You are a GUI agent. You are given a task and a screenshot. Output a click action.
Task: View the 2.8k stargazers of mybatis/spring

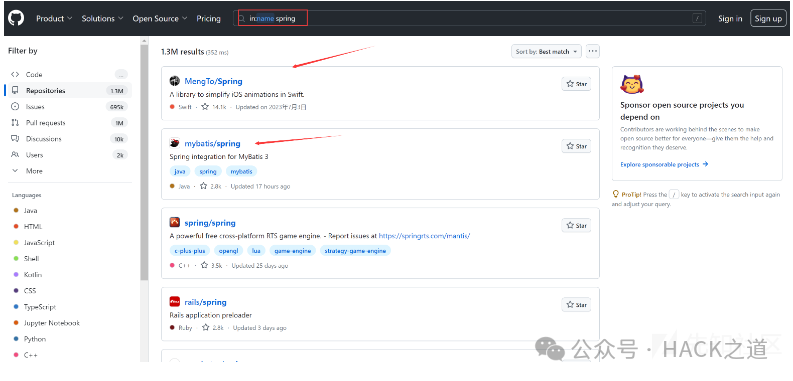[x=210, y=186]
